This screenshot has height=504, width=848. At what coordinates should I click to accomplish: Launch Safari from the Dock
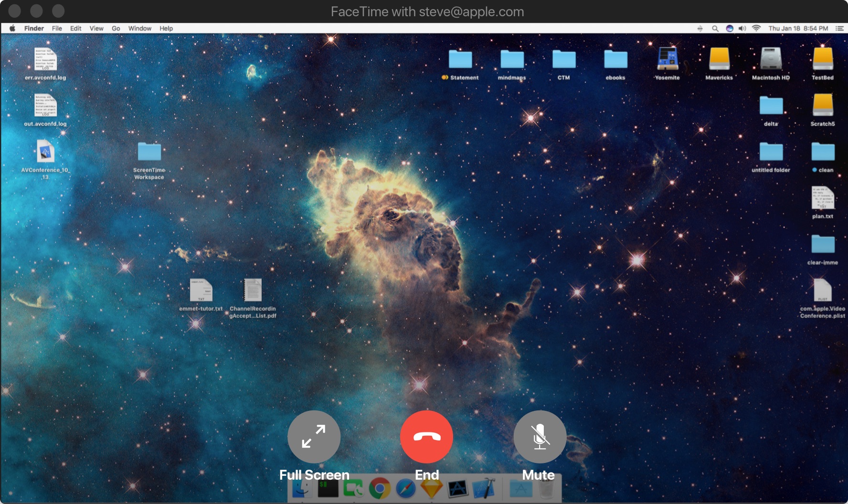405,488
